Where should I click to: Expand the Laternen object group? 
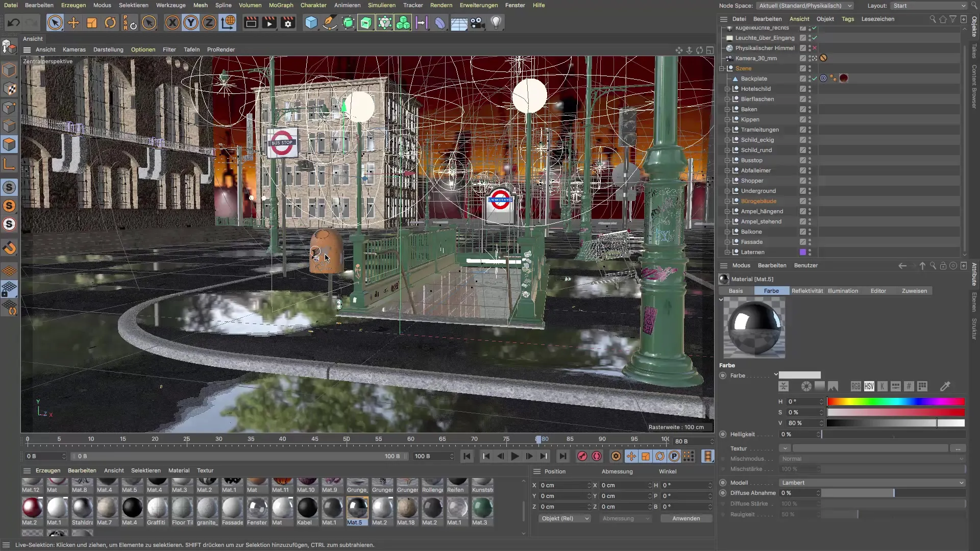[727, 252]
